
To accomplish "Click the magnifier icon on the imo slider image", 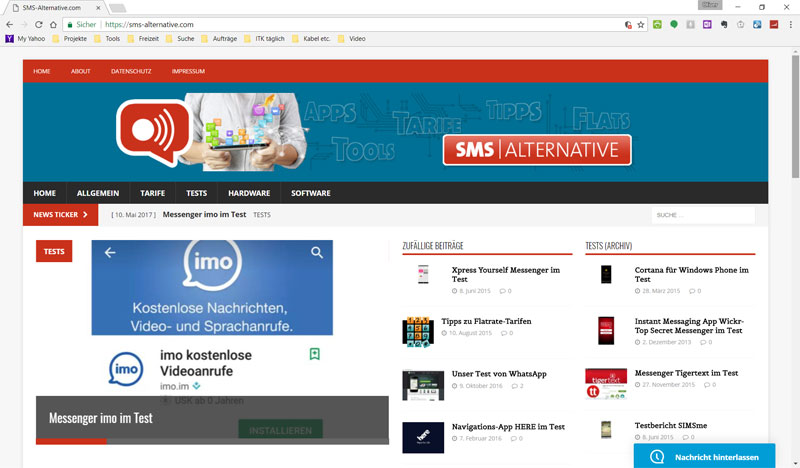I will point(317,252).
